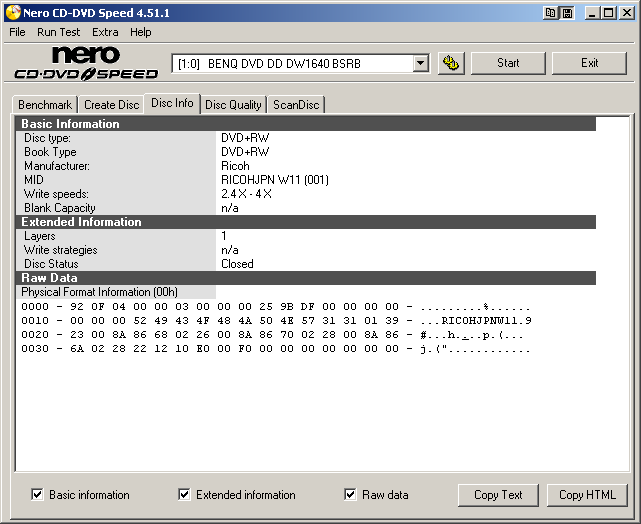Viewport: 641px width, 524px height.
Task: Switch to the Create Disc tab
Action: click(112, 105)
